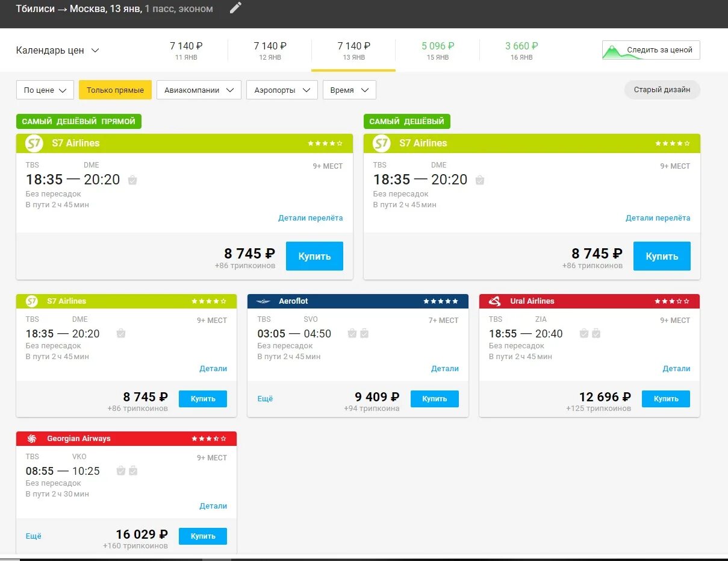Viewport: 728px width, 561px height.
Task: Select the 16 янв date with 3 660 ₽
Action: coord(521,51)
